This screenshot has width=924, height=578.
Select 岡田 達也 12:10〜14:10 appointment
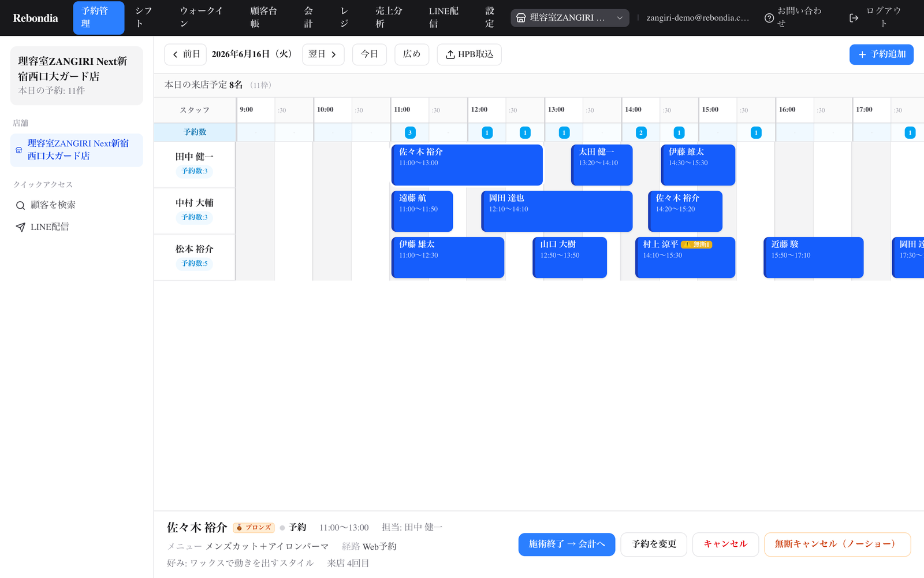[557, 212]
